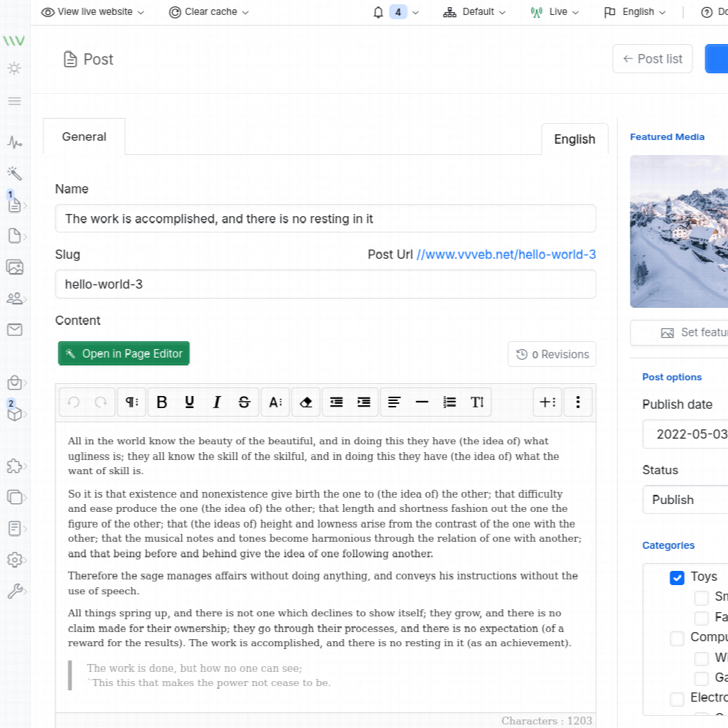The image size is (728, 728).
Task: Apply strikethrough formatting in editor
Action: tap(244, 402)
